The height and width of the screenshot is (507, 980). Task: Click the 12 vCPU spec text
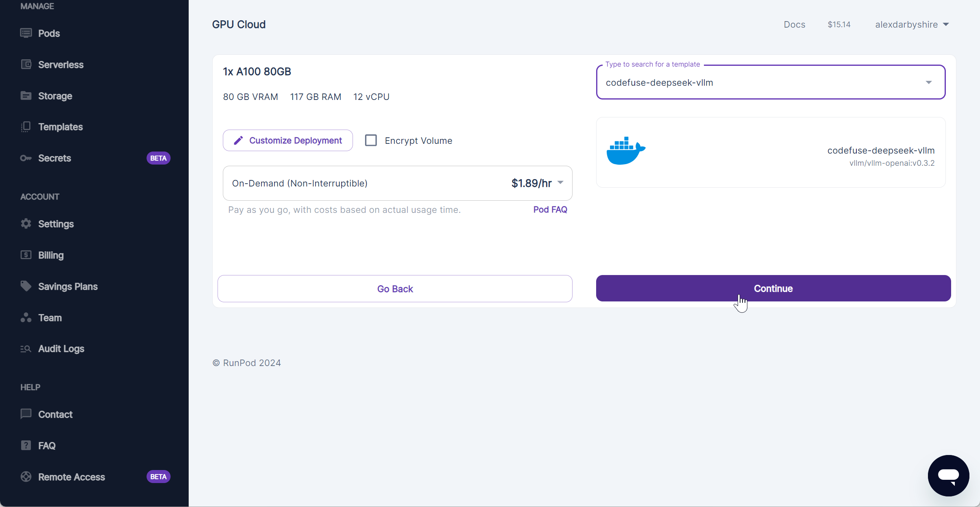(371, 97)
